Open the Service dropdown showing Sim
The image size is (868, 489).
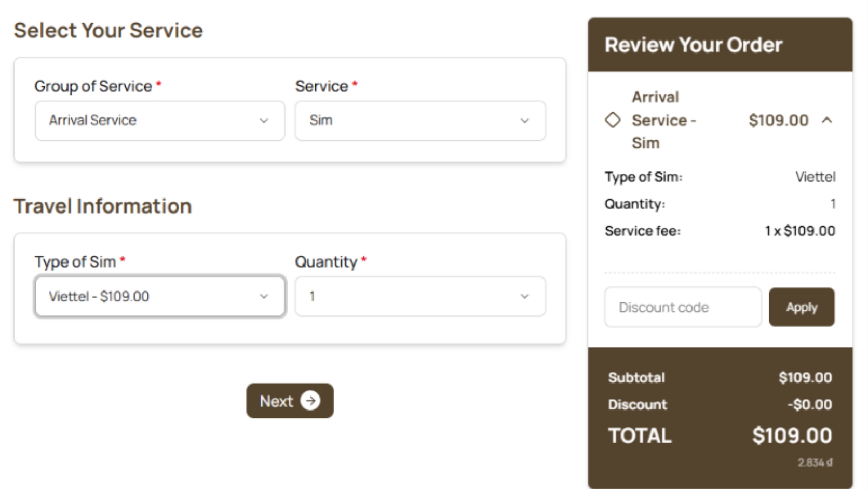point(420,121)
